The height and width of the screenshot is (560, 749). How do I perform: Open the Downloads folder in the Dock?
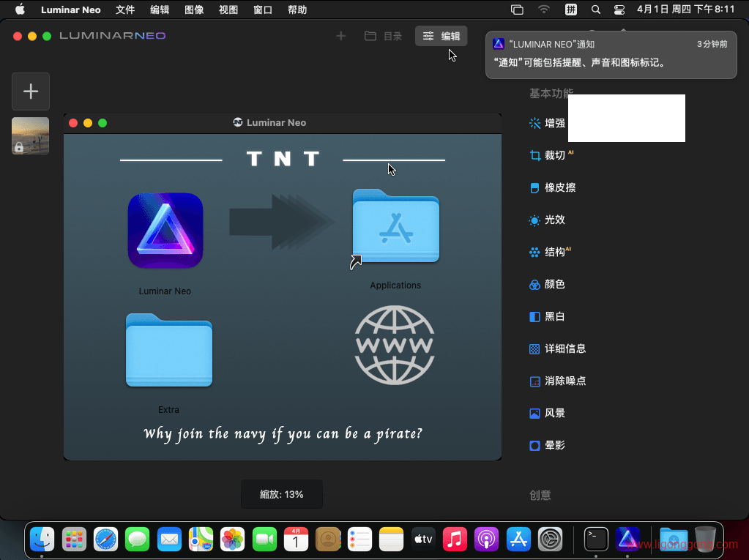coord(674,540)
